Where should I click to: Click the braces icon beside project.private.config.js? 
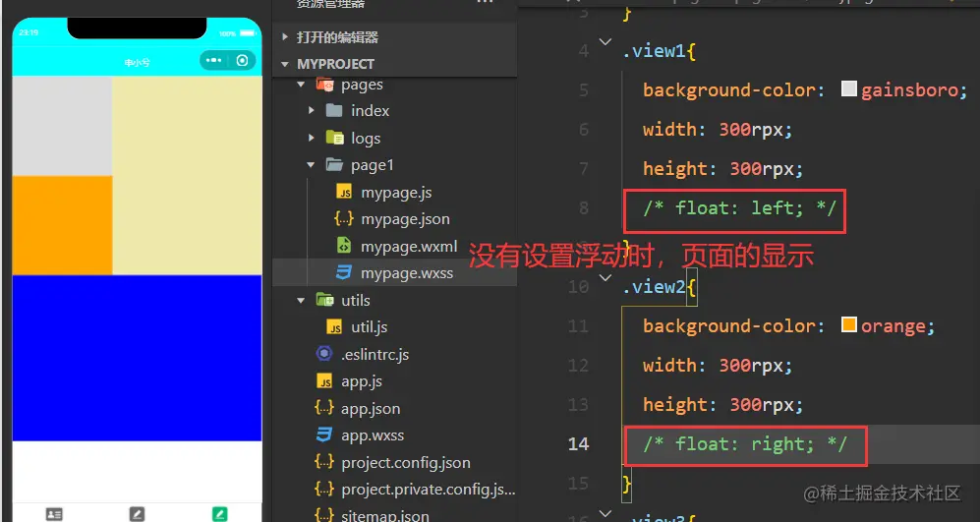pos(324,489)
